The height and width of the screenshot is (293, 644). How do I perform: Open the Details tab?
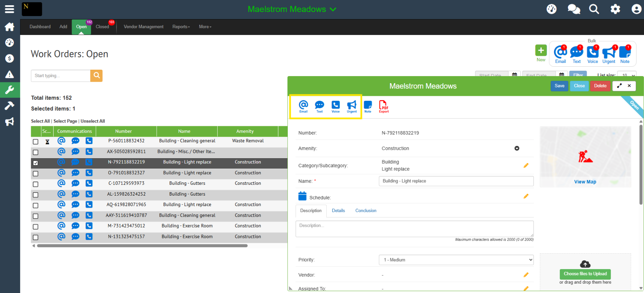[338, 211]
